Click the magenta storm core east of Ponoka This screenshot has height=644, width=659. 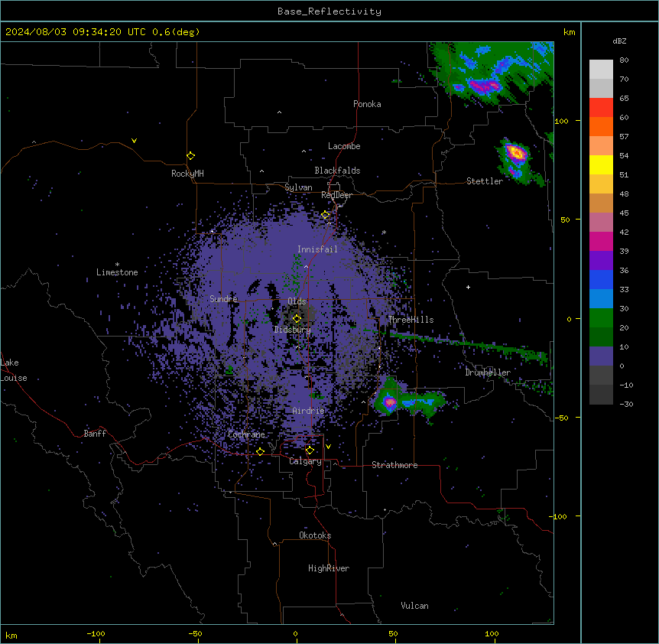pyautogui.click(x=484, y=86)
